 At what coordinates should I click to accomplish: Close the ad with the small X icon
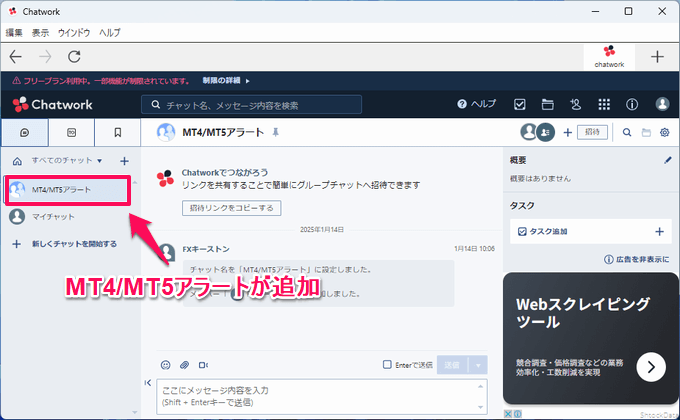tap(508, 414)
